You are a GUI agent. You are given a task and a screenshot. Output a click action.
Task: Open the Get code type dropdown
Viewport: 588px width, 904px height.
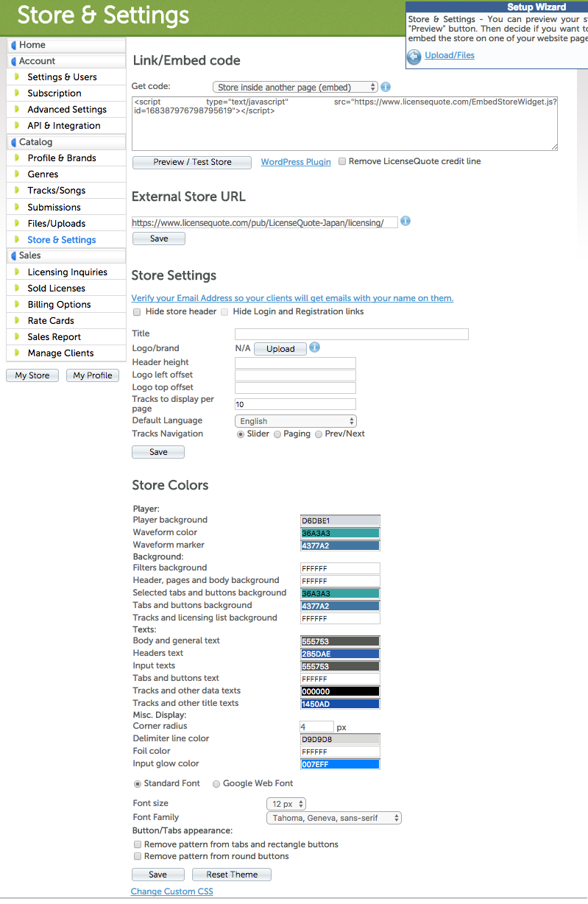295,88
